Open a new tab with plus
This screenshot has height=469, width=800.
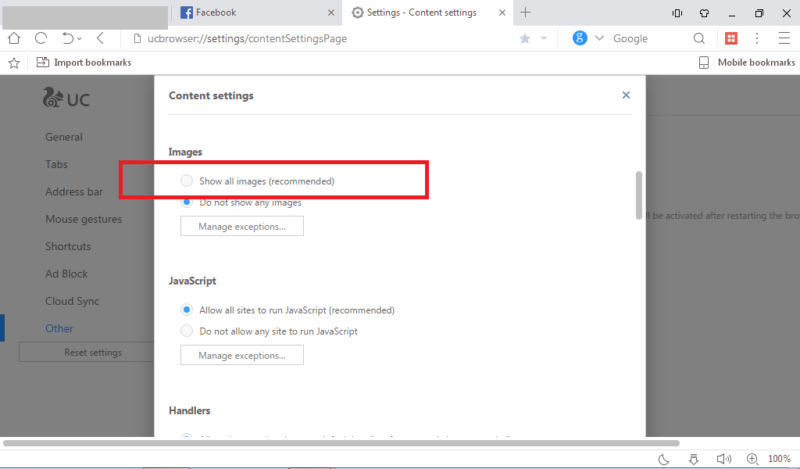526,12
